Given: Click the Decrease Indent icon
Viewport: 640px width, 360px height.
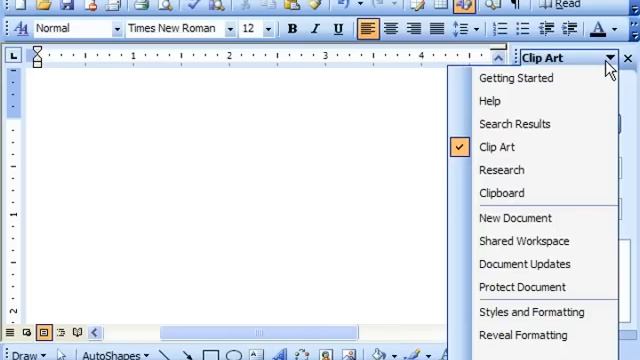Looking at the screenshot, I should [x=546, y=29].
